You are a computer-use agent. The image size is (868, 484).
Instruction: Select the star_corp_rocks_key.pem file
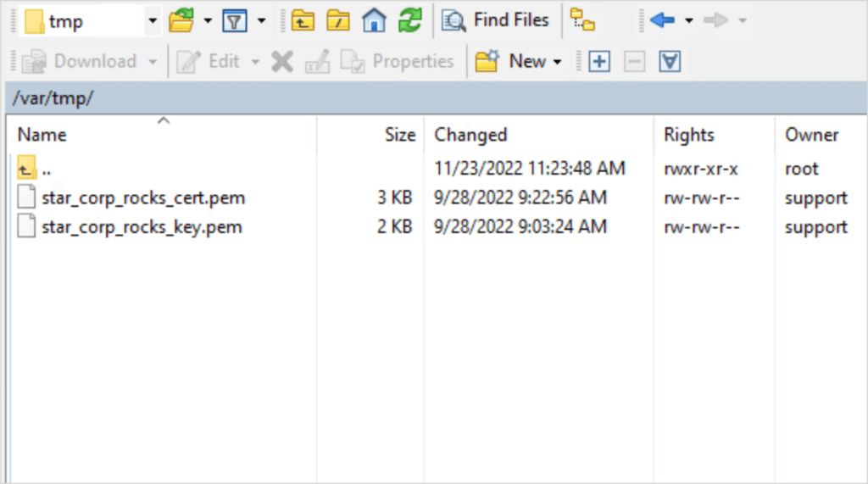[141, 227]
